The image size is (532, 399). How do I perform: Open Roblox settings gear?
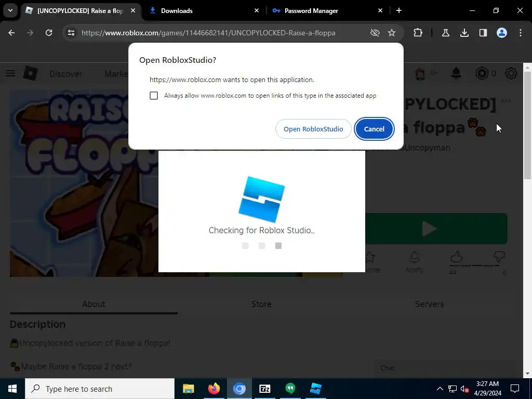(x=511, y=73)
